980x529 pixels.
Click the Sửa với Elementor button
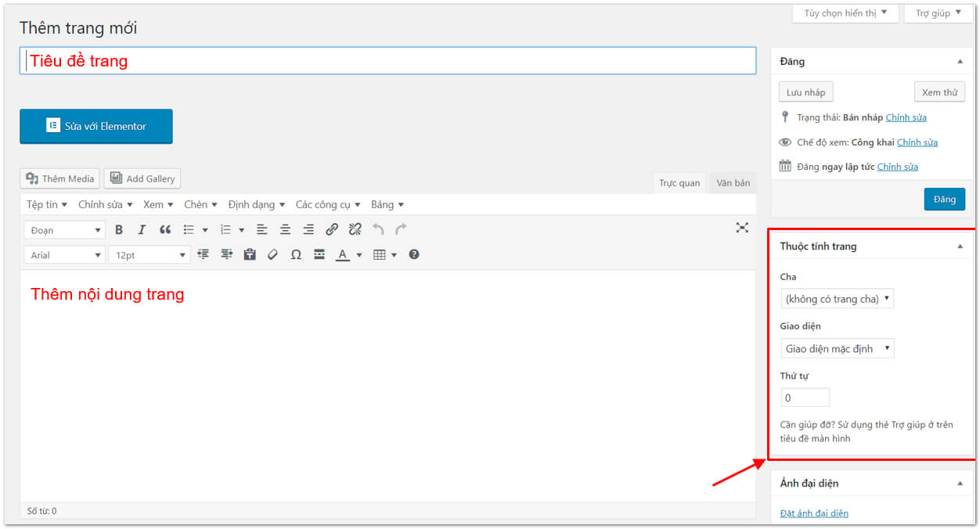coord(96,126)
